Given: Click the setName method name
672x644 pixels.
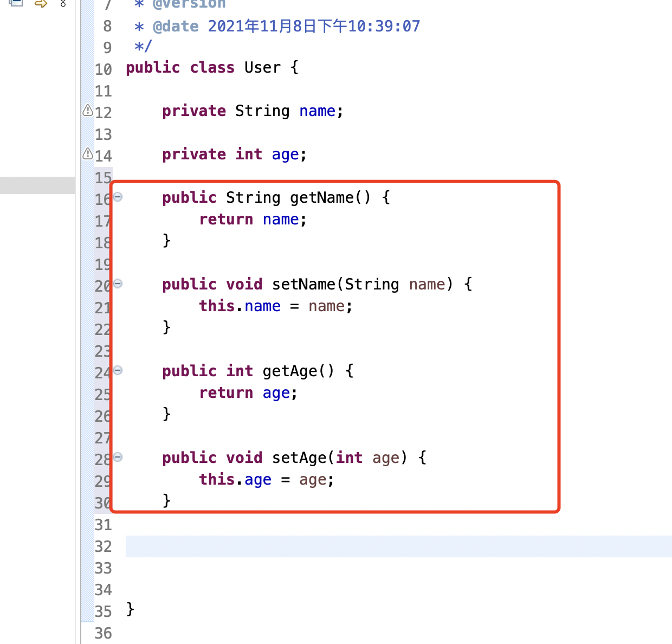Looking at the screenshot, I should click(x=303, y=285).
